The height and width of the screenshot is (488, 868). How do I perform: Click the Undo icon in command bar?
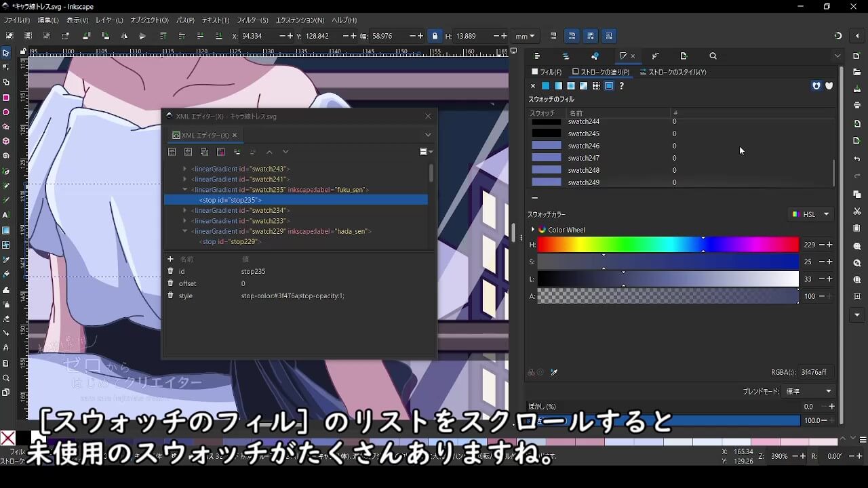(857, 159)
